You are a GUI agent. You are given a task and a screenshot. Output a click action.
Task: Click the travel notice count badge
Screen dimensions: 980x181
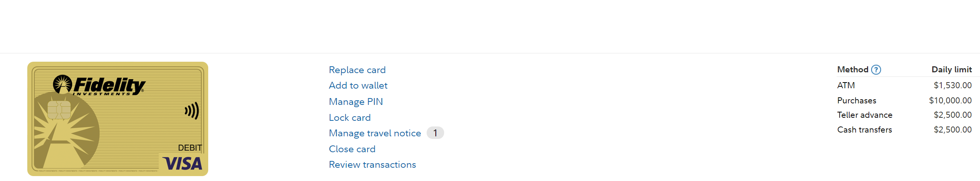[x=435, y=133]
